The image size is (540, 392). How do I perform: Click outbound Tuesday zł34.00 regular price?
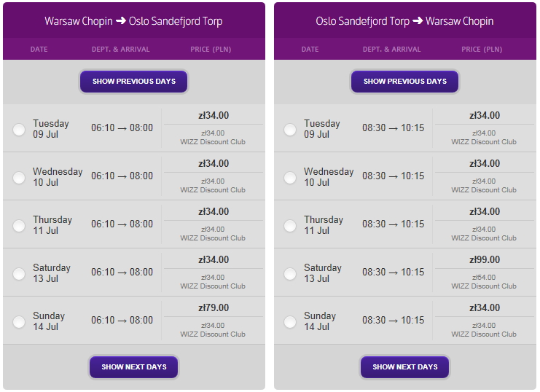(214, 115)
